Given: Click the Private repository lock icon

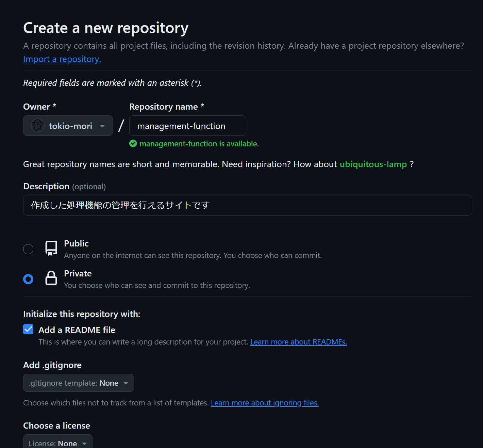Looking at the screenshot, I should (x=51, y=278).
